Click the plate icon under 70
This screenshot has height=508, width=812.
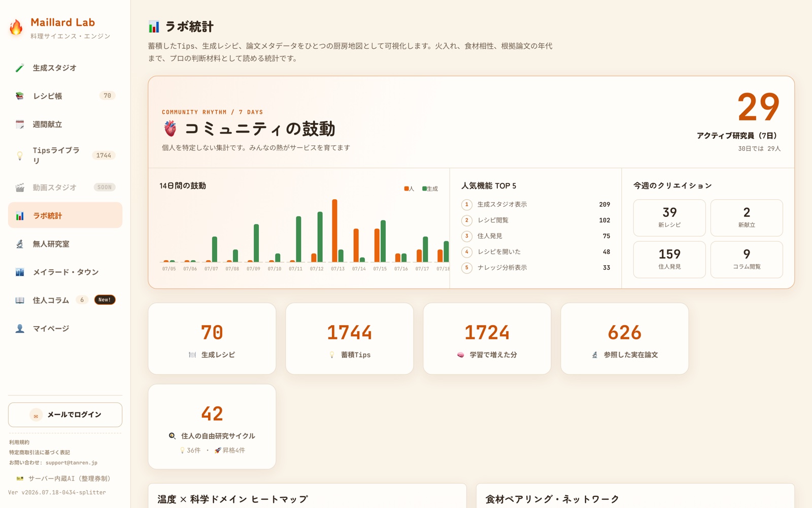(192, 355)
